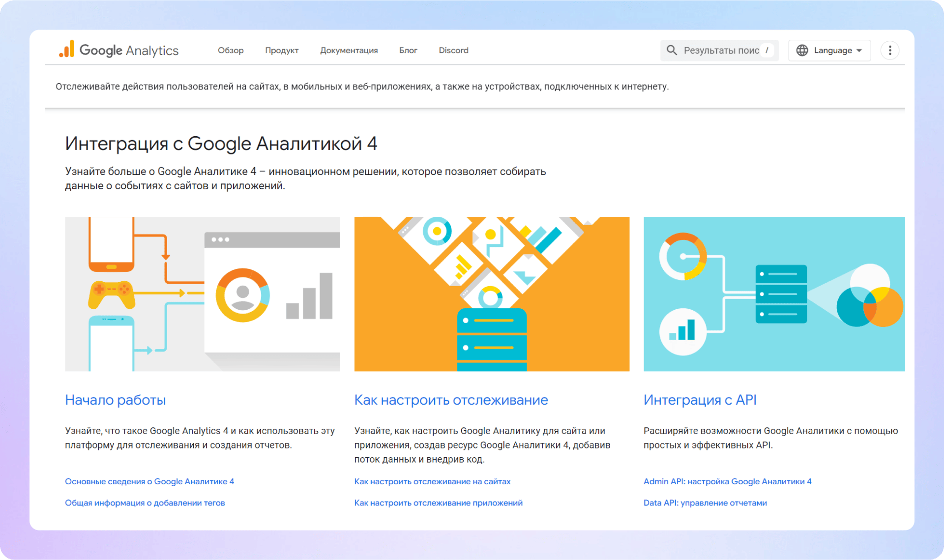Open Data API: управление отчетами link
The width and height of the screenshot is (944, 560).
(x=705, y=502)
